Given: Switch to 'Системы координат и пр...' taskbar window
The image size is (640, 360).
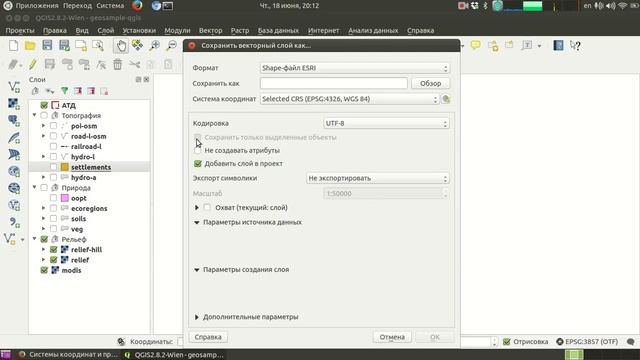Looking at the screenshot, I should [68, 355].
